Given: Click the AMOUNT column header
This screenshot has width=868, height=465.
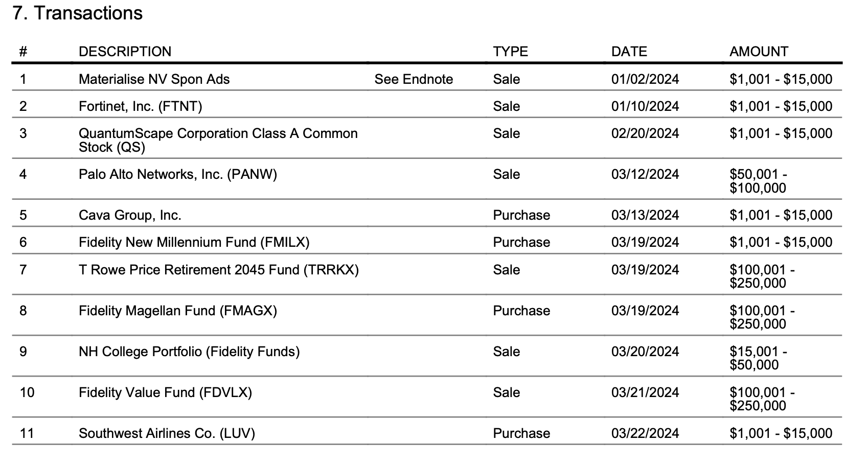Looking at the screenshot, I should pos(758,52).
